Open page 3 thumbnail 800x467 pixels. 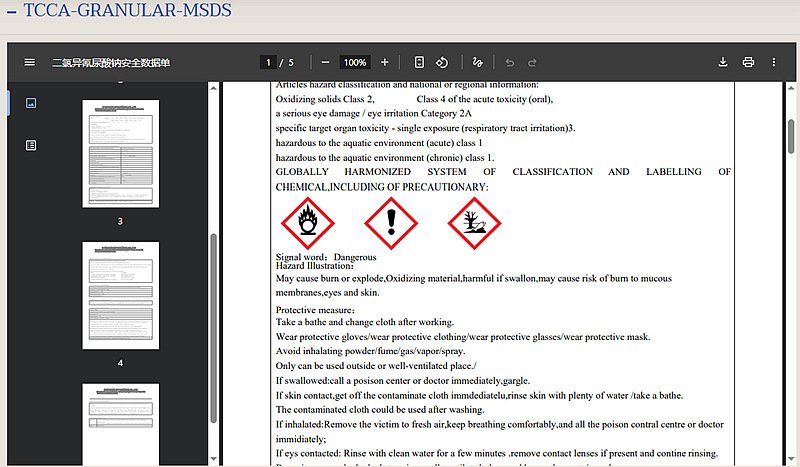click(x=120, y=153)
